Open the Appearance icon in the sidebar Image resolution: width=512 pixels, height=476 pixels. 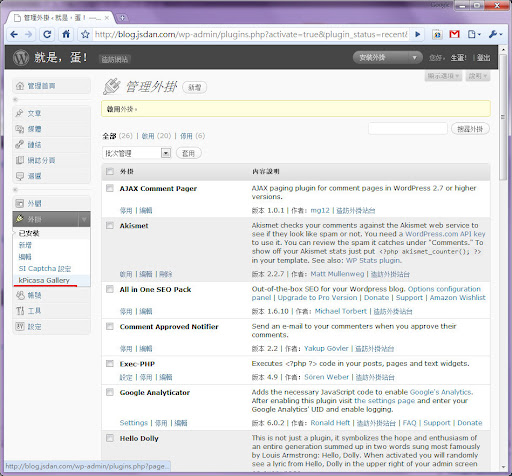(20, 203)
